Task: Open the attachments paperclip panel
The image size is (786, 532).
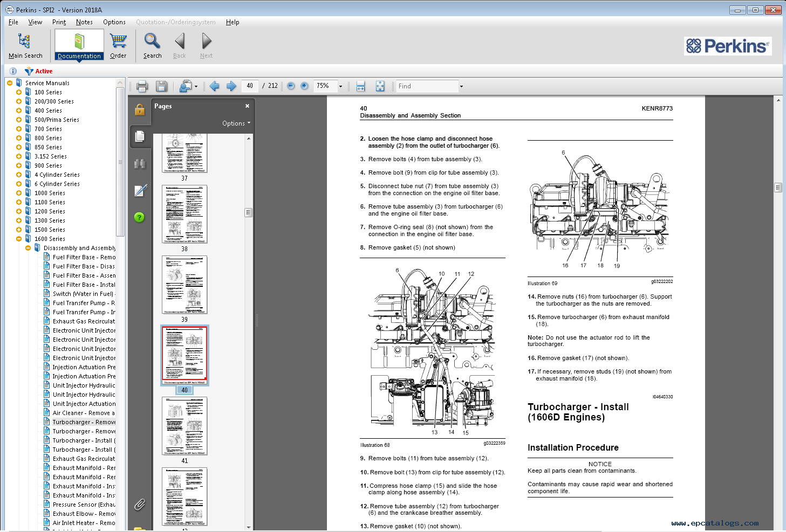Action: click(x=139, y=505)
